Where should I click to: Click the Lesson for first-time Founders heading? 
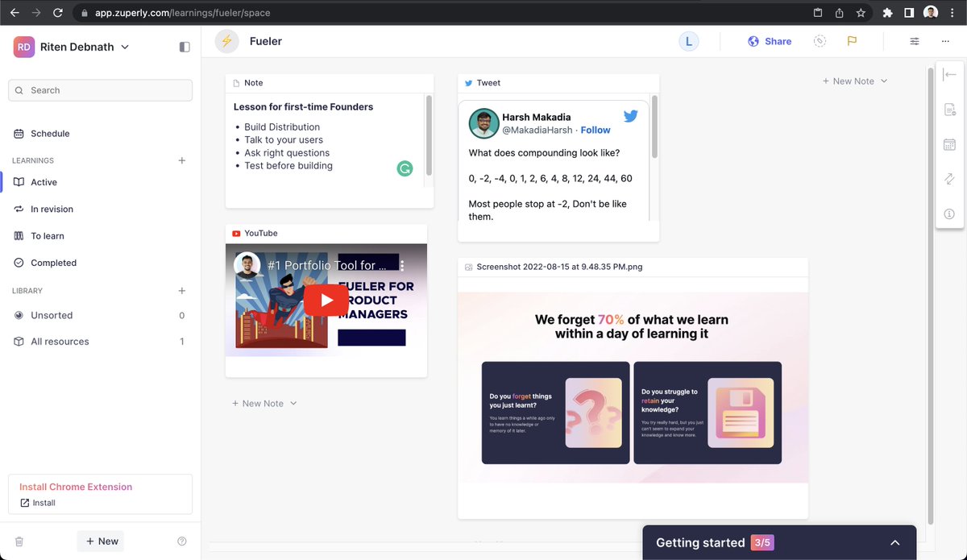click(303, 106)
